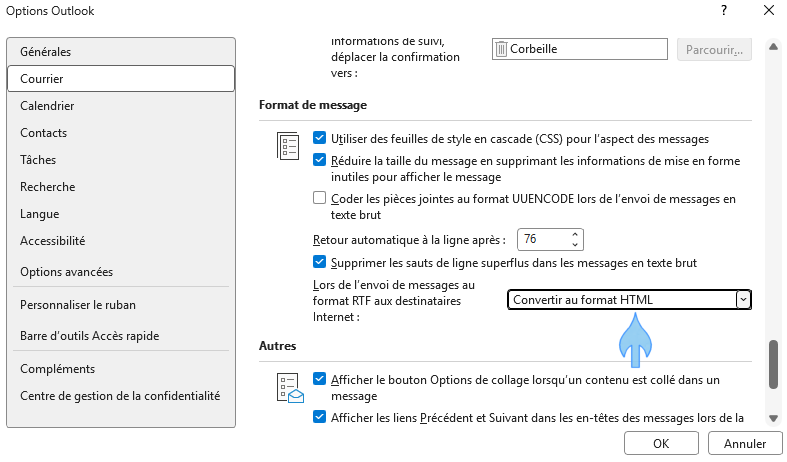787x462 pixels.
Task: Select the Courrier category
Action: pos(121,79)
